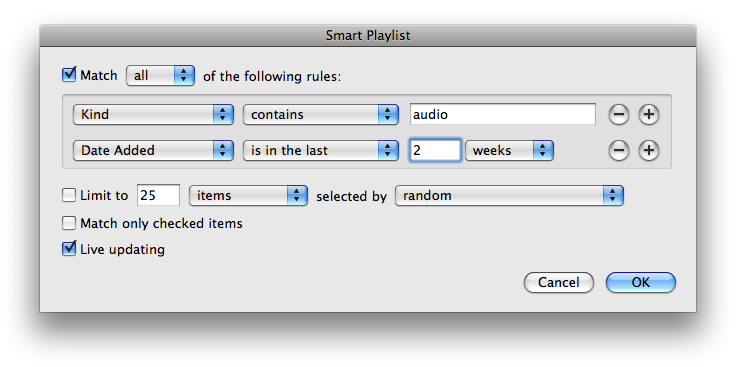
Task: Open the selected by random dropdown
Action: point(509,196)
